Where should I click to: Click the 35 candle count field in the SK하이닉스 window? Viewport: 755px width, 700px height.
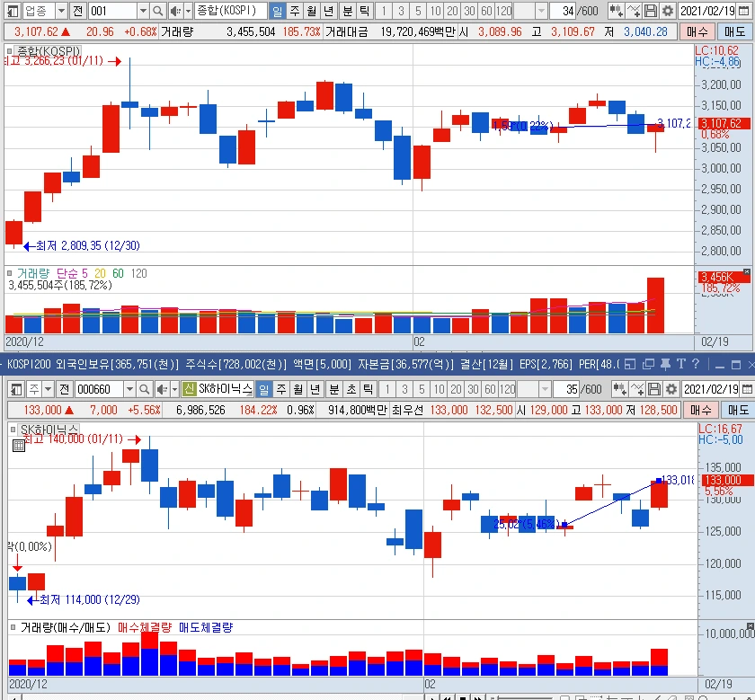(x=567, y=389)
